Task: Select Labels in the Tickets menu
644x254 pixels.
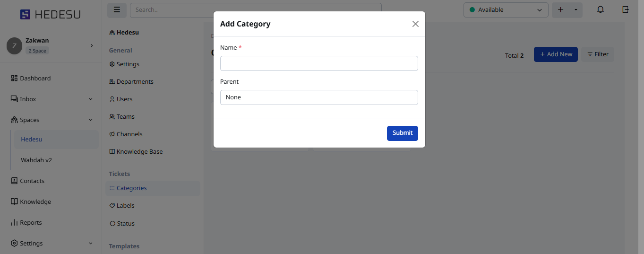Action: pyautogui.click(x=125, y=206)
